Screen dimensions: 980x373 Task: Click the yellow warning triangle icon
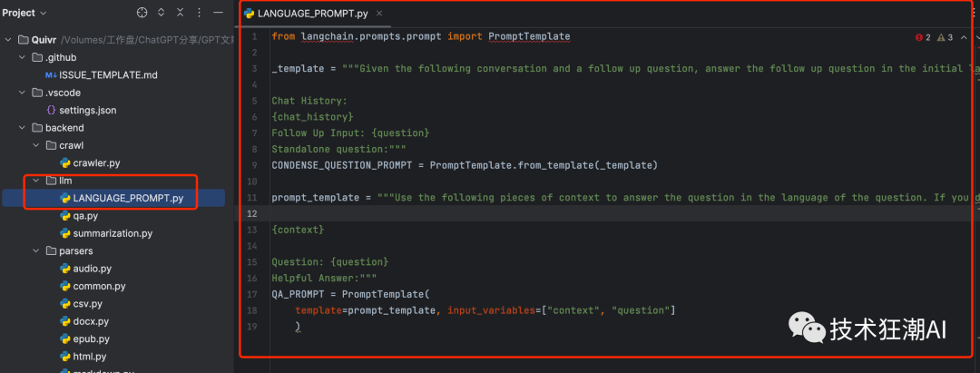(x=940, y=37)
